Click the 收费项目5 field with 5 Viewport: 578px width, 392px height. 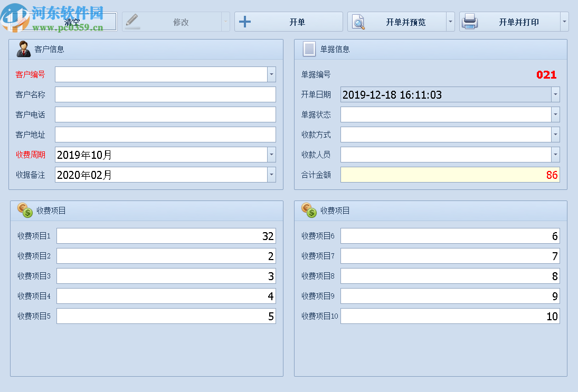point(166,316)
